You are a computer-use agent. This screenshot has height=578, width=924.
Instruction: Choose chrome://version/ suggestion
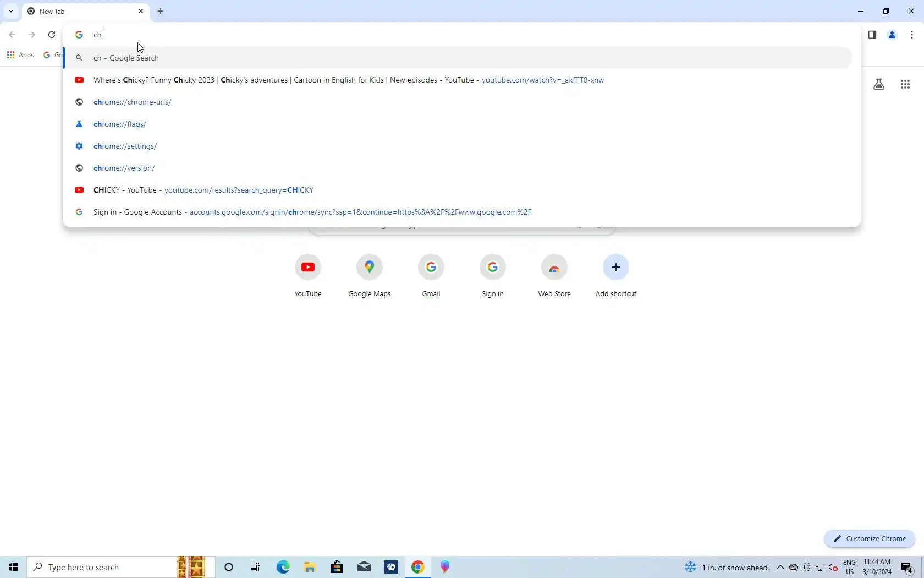click(458, 168)
